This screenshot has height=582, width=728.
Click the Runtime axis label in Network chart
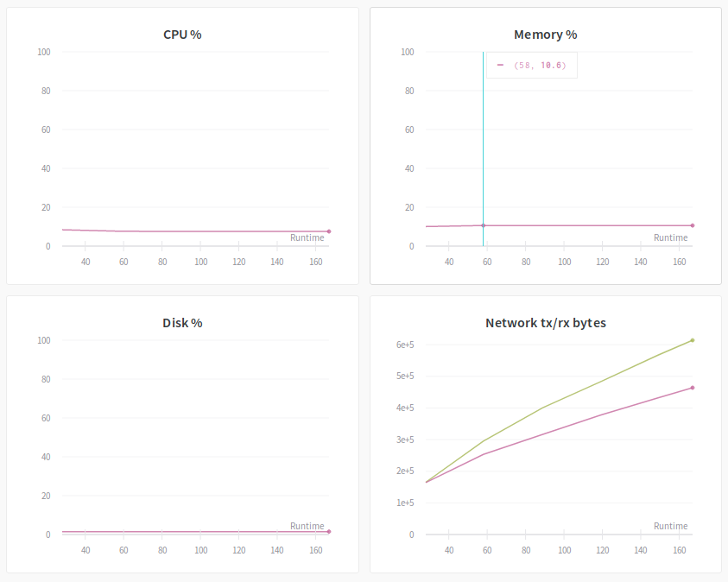tap(670, 526)
